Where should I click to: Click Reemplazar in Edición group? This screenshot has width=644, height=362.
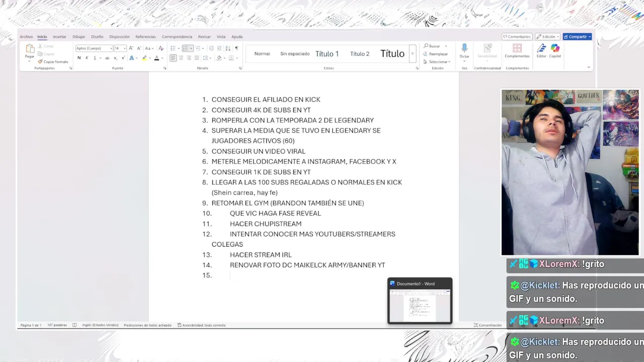point(436,54)
